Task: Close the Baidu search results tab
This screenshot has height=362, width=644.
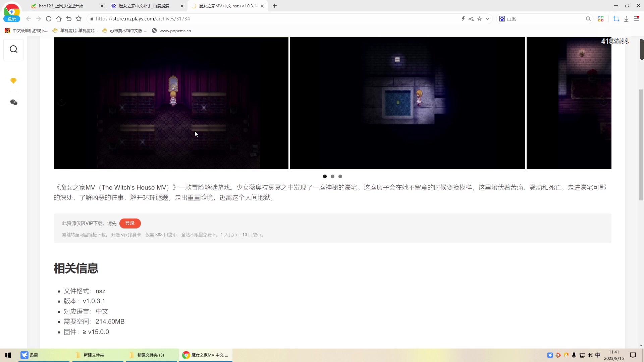Action: coord(182,6)
